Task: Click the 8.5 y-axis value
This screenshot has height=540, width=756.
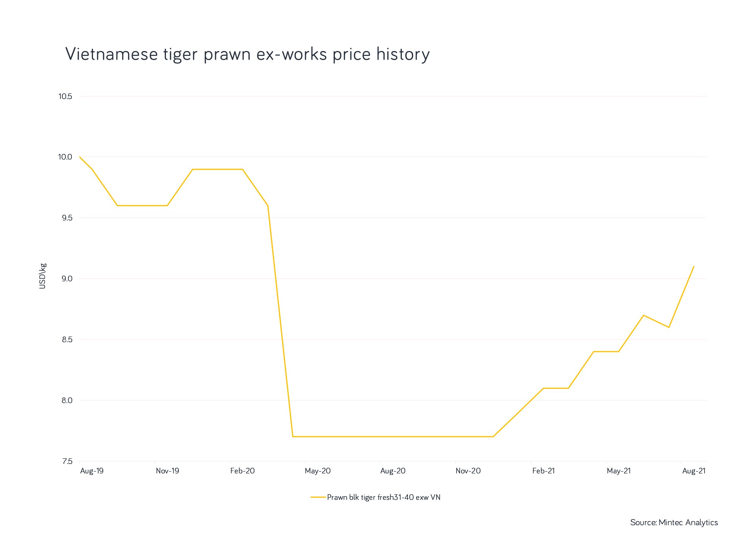Action: tap(67, 340)
